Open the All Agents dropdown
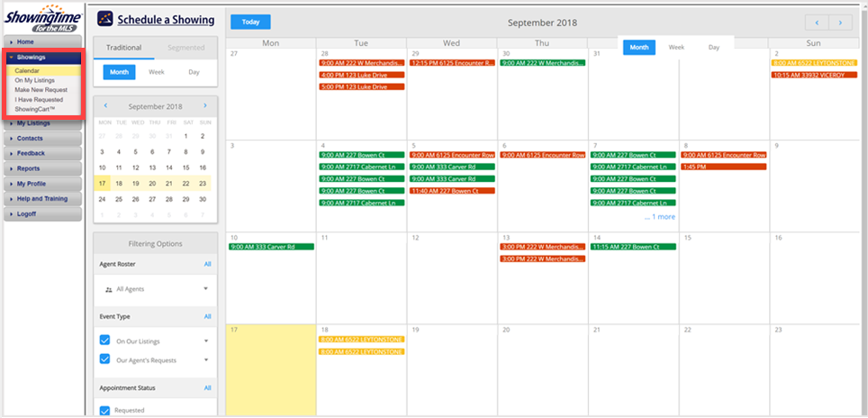The image size is (868, 418). 205,289
